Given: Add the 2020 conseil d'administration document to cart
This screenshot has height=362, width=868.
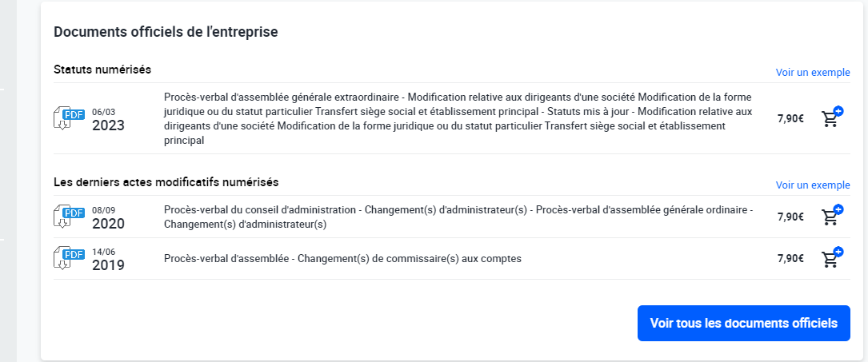Looking at the screenshot, I should pos(832,217).
